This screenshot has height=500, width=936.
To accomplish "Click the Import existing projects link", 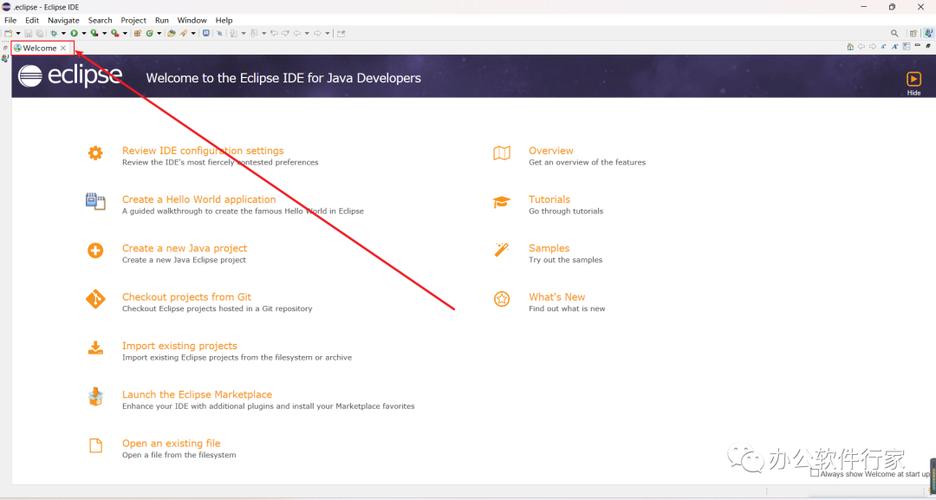I will (x=179, y=346).
